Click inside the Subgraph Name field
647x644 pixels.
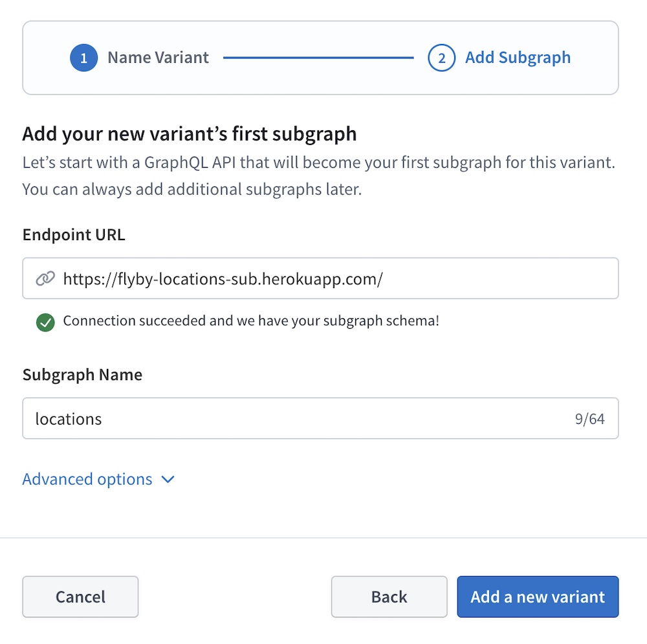[x=259, y=419]
